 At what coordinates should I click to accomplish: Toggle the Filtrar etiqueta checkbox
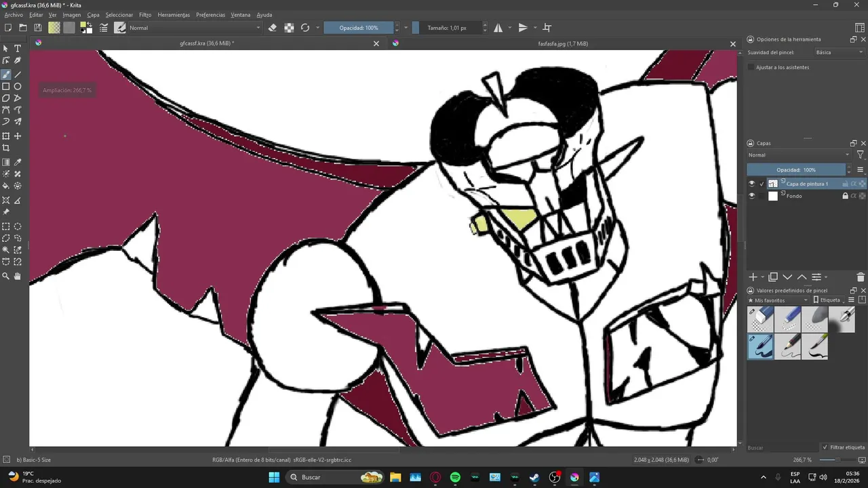point(825,447)
